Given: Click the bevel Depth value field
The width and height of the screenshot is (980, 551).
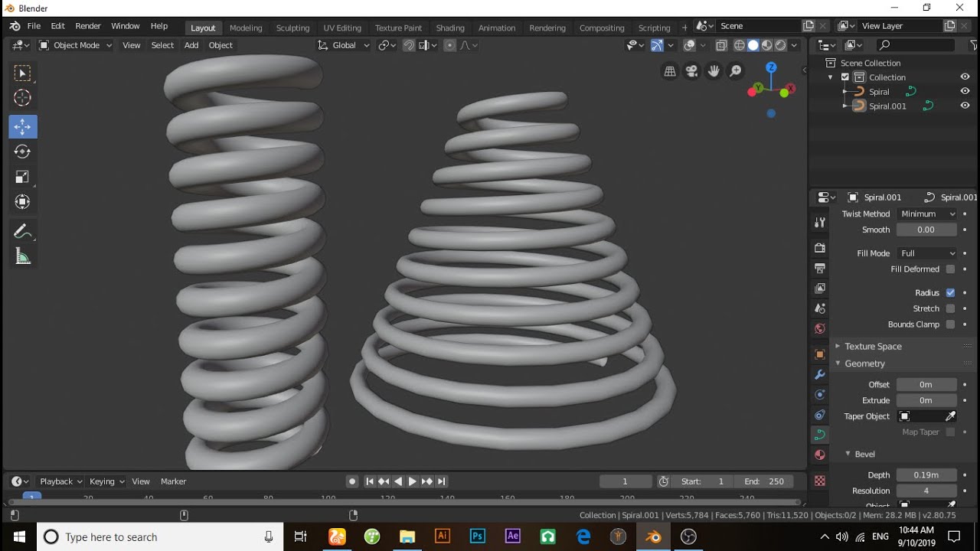Looking at the screenshot, I should (926, 475).
